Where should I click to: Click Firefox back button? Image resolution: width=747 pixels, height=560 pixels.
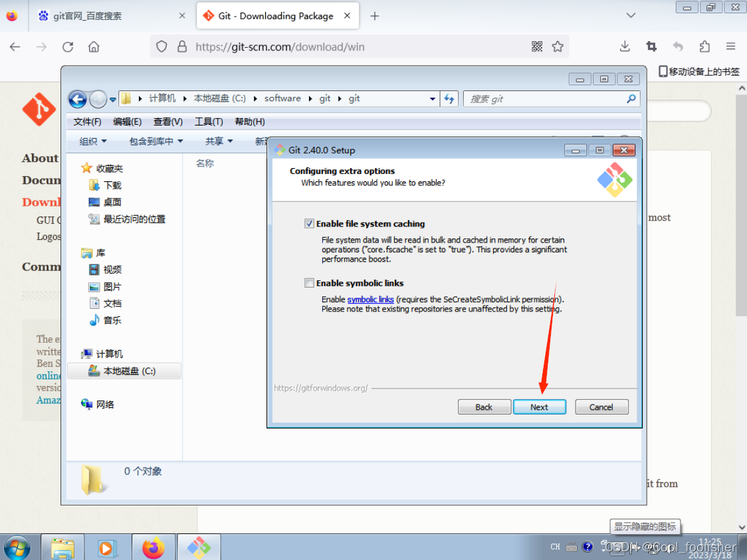(x=15, y=47)
